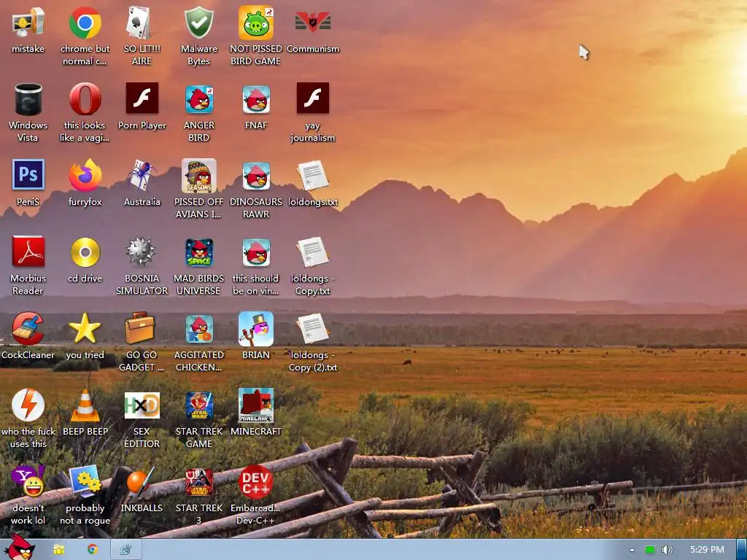Select the 'loldongs.txt' text file

tap(312, 176)
